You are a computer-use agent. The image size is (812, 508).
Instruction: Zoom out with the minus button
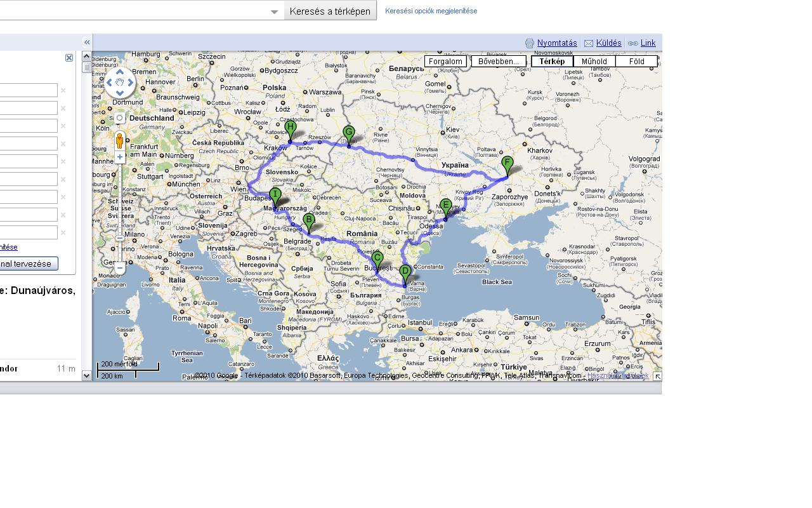click(119, 268)
